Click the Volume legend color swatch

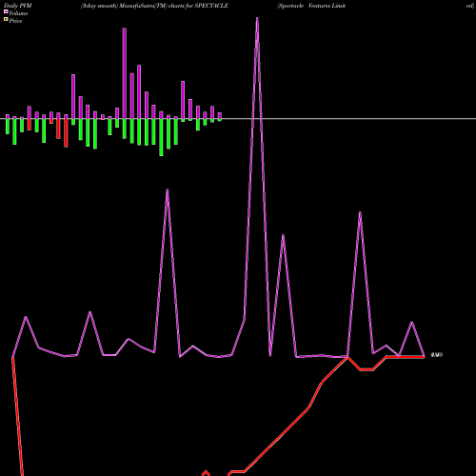[6, 11]
